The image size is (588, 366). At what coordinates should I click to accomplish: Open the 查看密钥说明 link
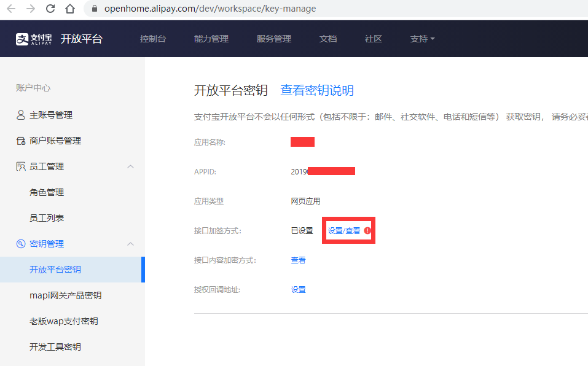click(x=317, y=90)
